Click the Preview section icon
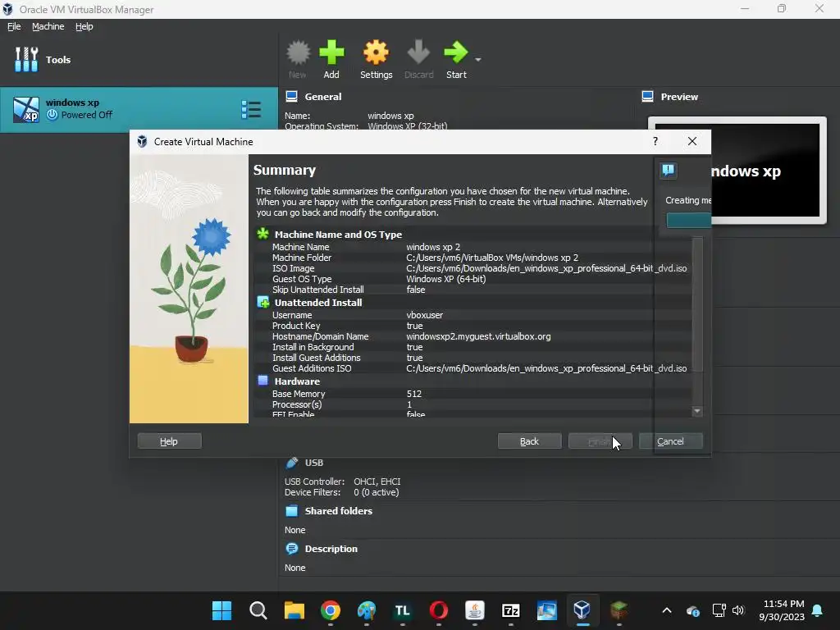 click(647, 97)
